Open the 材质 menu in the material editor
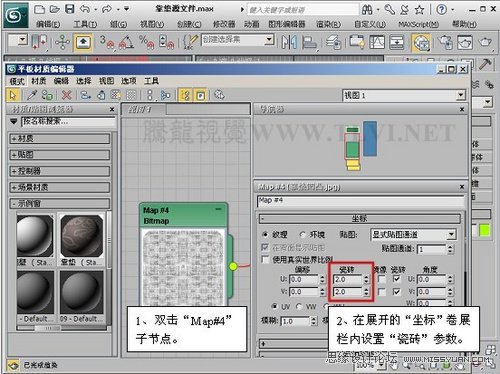Image resolution: width=500 pixels, height=374 pixels. point(39,81)
